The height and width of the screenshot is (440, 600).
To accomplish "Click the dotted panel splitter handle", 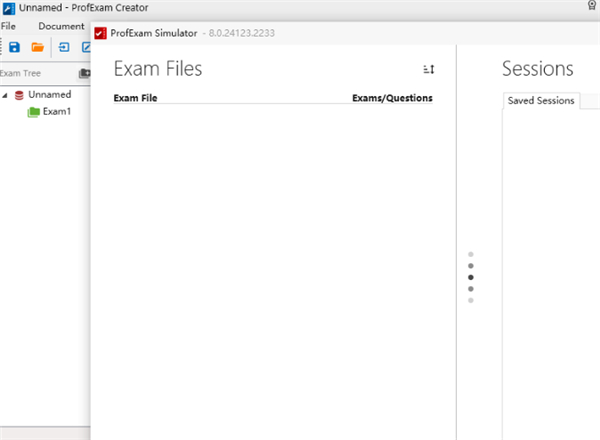I will pos(471,277).
